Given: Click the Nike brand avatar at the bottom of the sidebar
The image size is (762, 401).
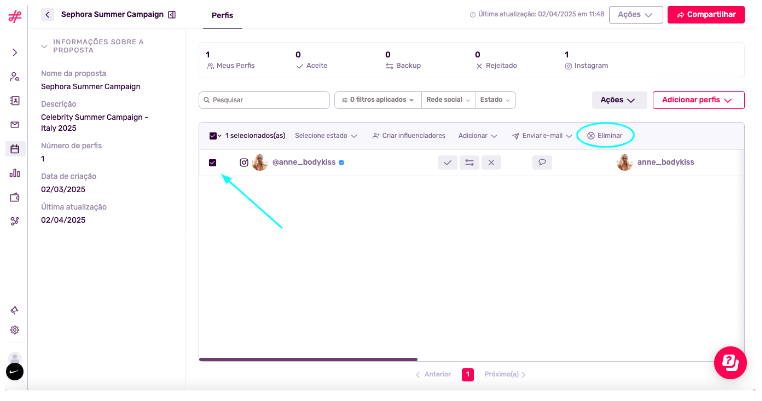Looking at the screenshot, I should (x=15, y=372).
